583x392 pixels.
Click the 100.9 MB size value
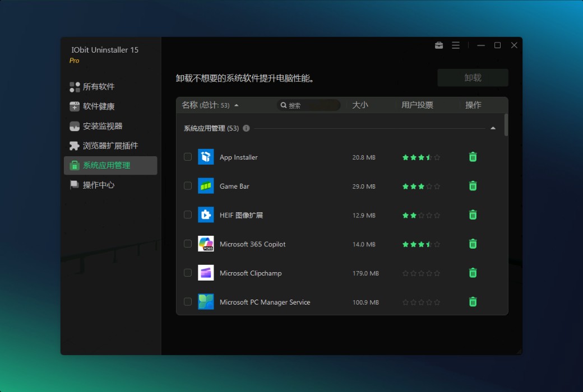coord(365,302)
